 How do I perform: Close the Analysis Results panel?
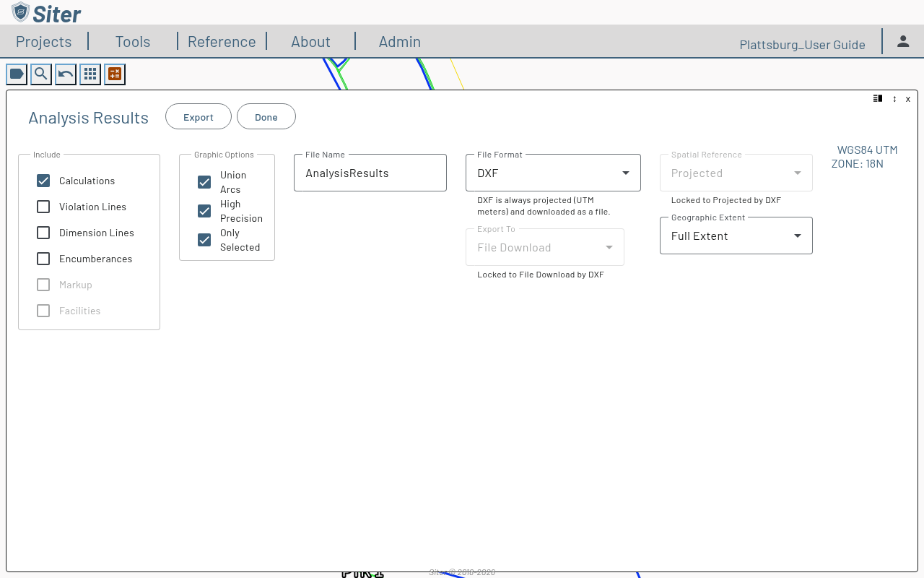(908, 99)
